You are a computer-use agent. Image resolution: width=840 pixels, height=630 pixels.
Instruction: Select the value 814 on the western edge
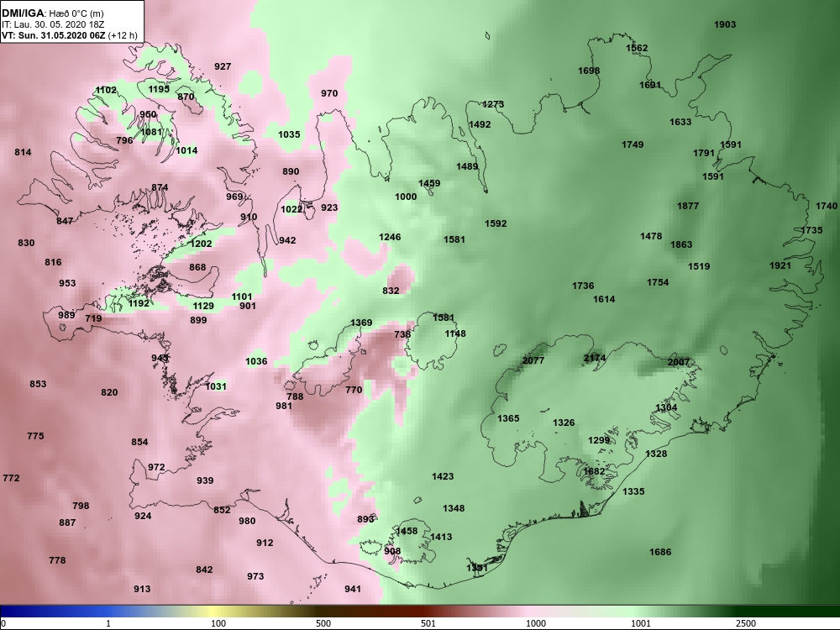[23, 153]
